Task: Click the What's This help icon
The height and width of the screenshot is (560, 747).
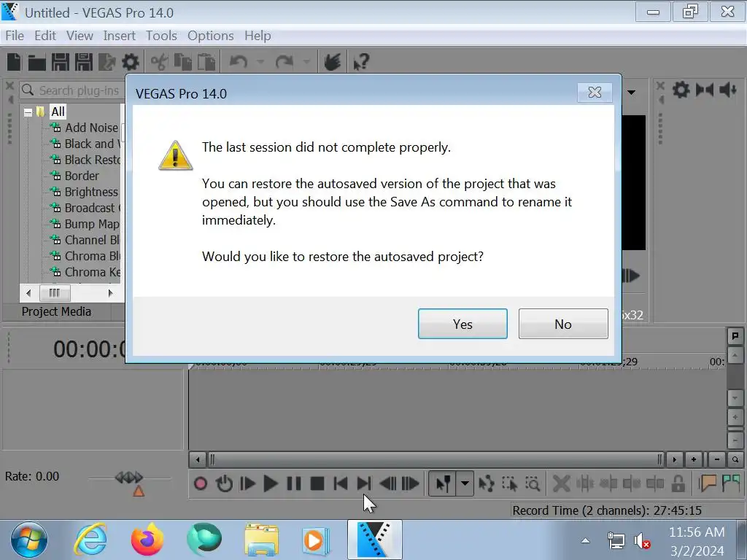Action: 360,62
